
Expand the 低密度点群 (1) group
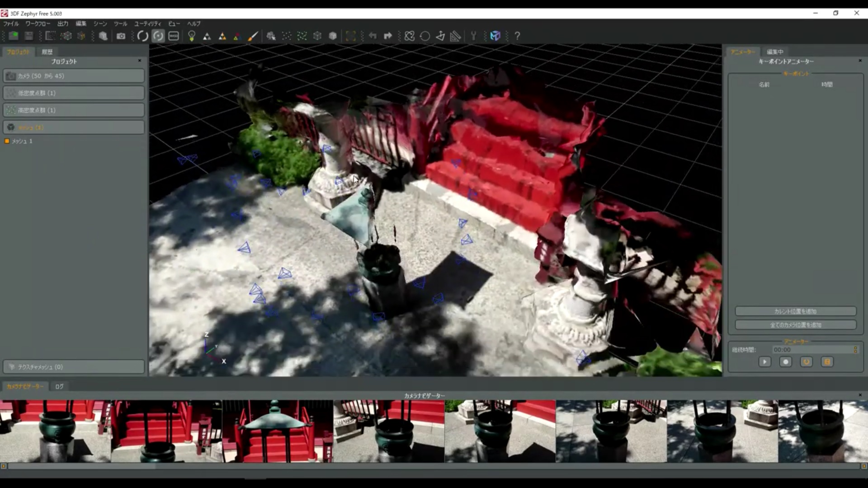coord(74,93)
